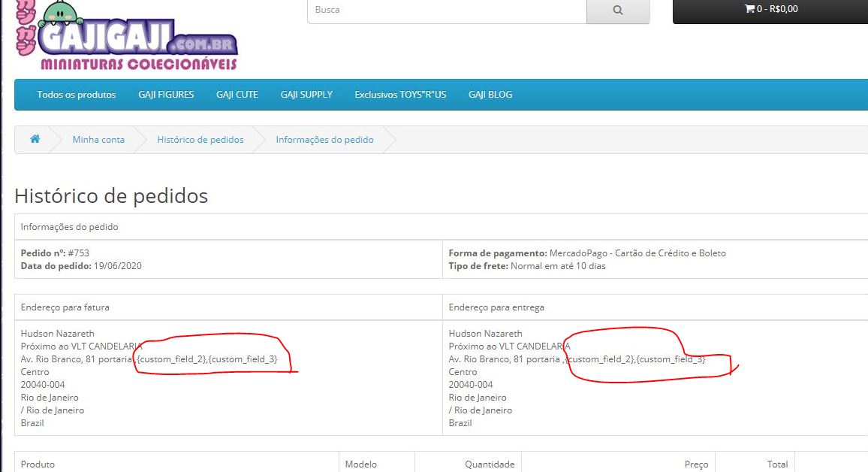The width and height of the screenshot is (868, 472).
Task: Click postal code 20040-004 in billing address
Action: [43, 385]
